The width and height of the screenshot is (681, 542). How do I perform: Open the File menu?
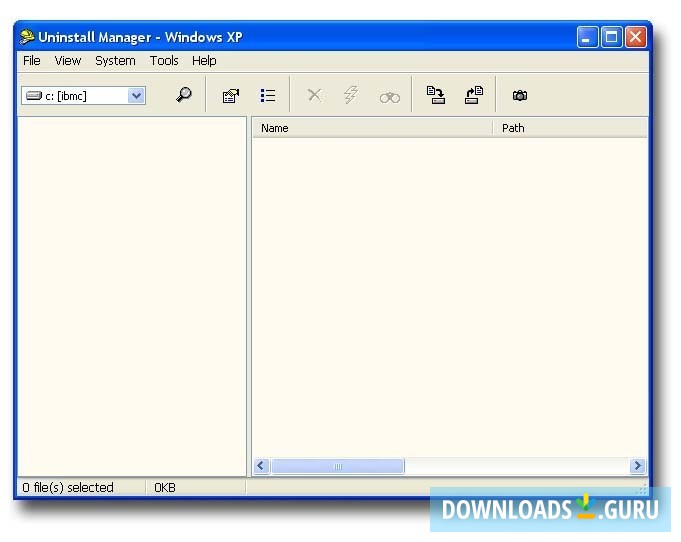click(32, 60)
